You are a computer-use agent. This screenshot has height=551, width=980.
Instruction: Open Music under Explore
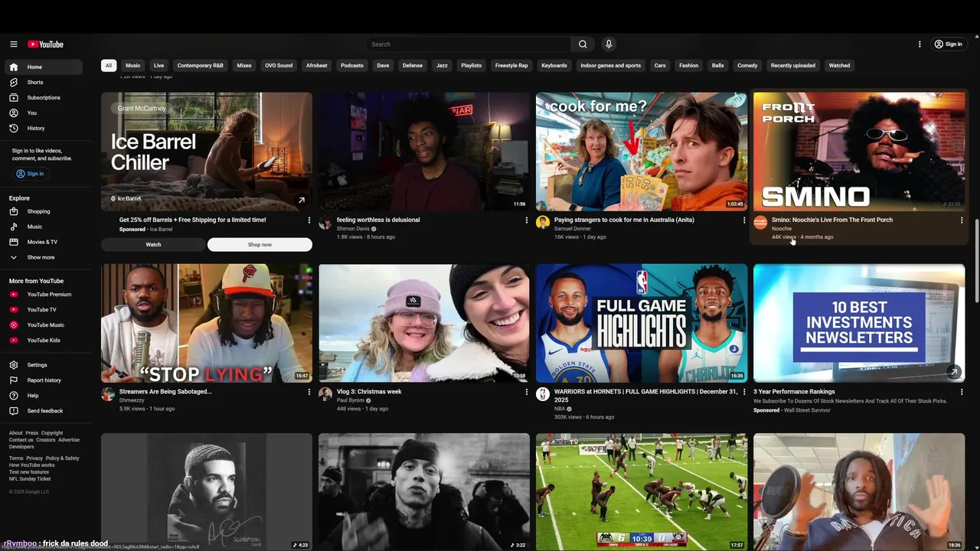(x=44, y=227)
